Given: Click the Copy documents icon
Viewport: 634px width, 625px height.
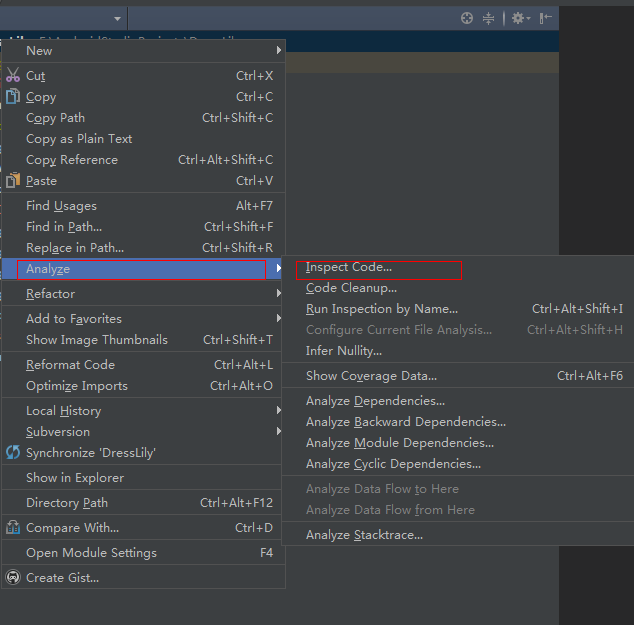Looking at the screenshot, I should [x=13, y=96].
